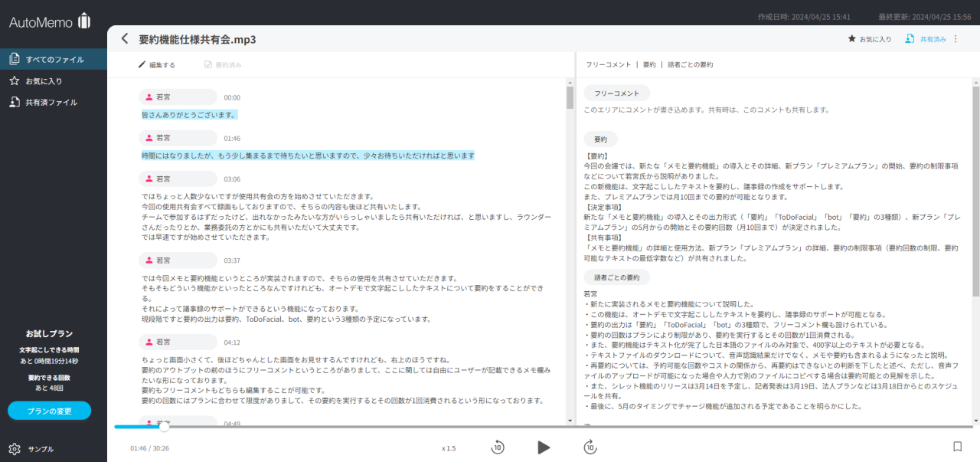Click the line 皆さんありがとうございます。
Screen dimensions: 980x462
click(x=189, y=115)
